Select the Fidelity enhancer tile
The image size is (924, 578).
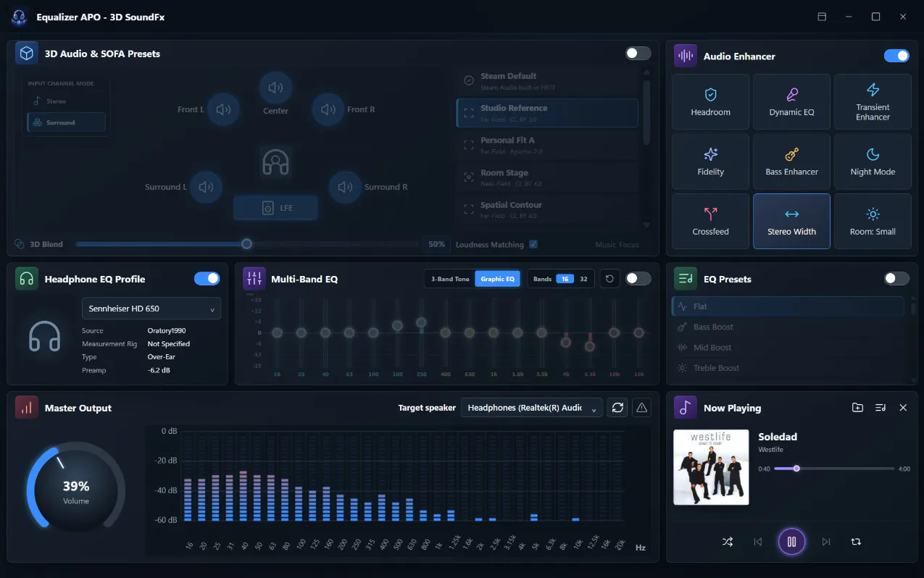[710, 162]
